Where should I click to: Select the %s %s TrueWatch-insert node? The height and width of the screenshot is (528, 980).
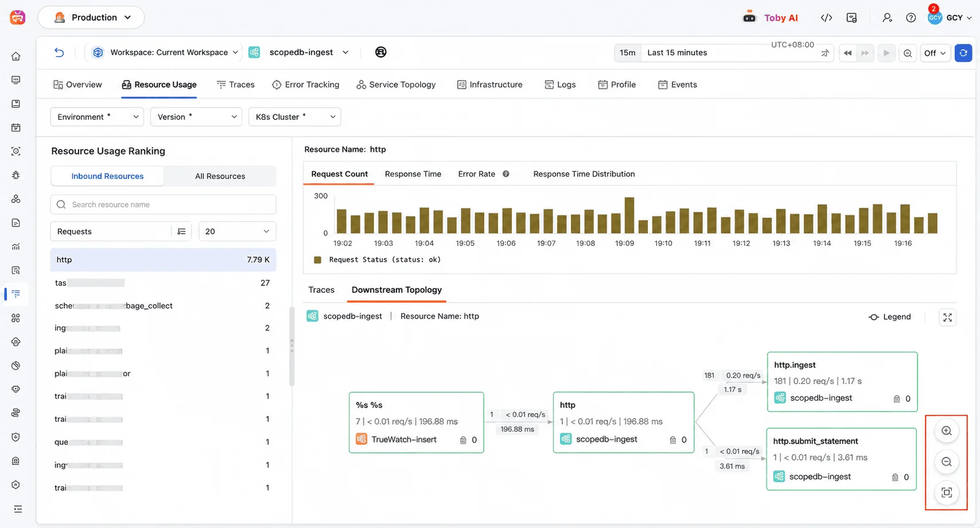417,423
